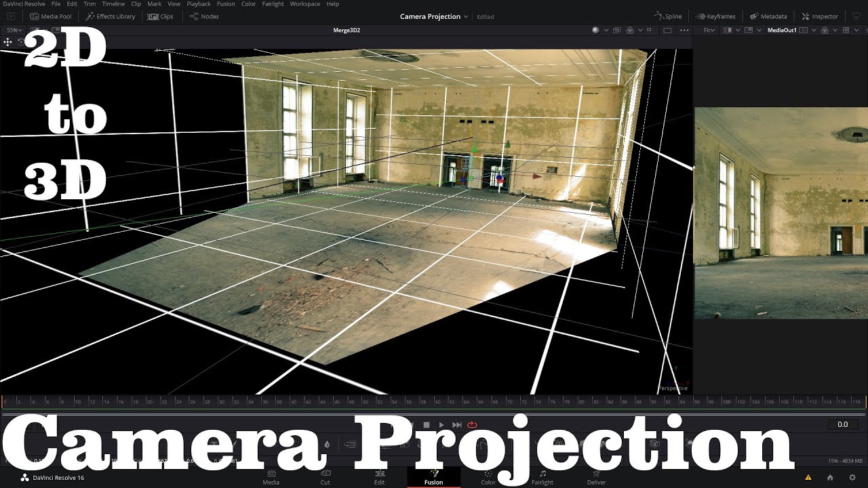Open the Mark menu
Viewport: 868px width, 488px height.
[154, 4]
